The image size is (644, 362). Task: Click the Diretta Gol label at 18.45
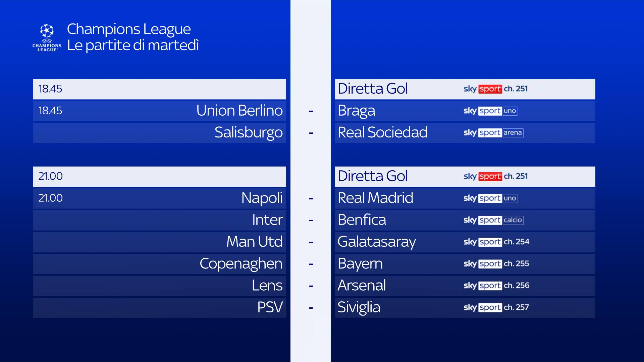click(x=373, y=89)
